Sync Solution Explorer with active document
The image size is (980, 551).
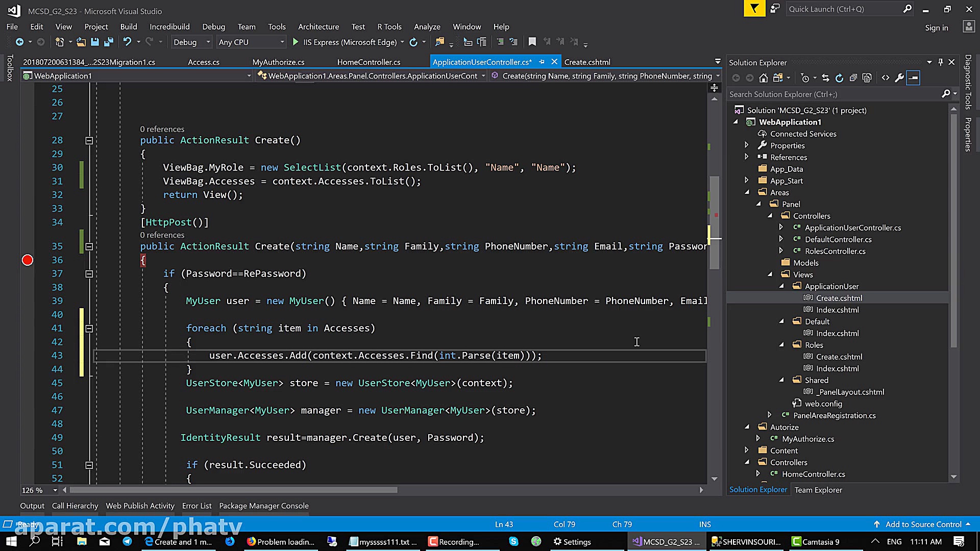(x=826, y=78)
